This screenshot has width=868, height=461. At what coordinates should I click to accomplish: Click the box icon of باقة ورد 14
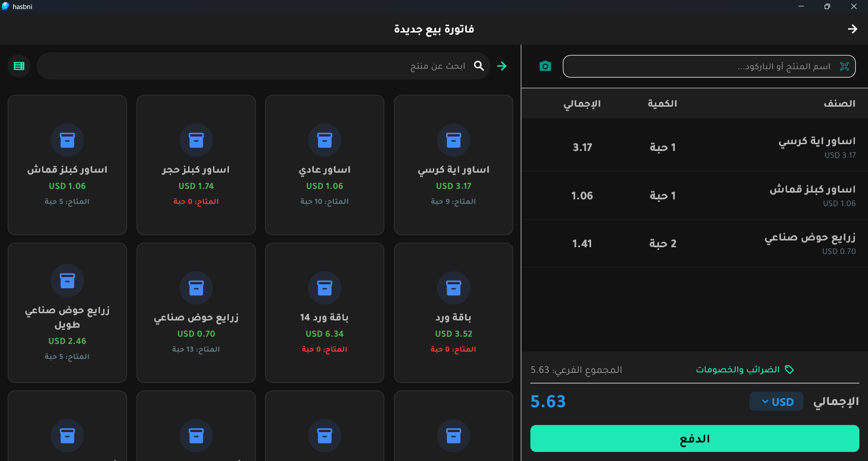tap(325, 288)
